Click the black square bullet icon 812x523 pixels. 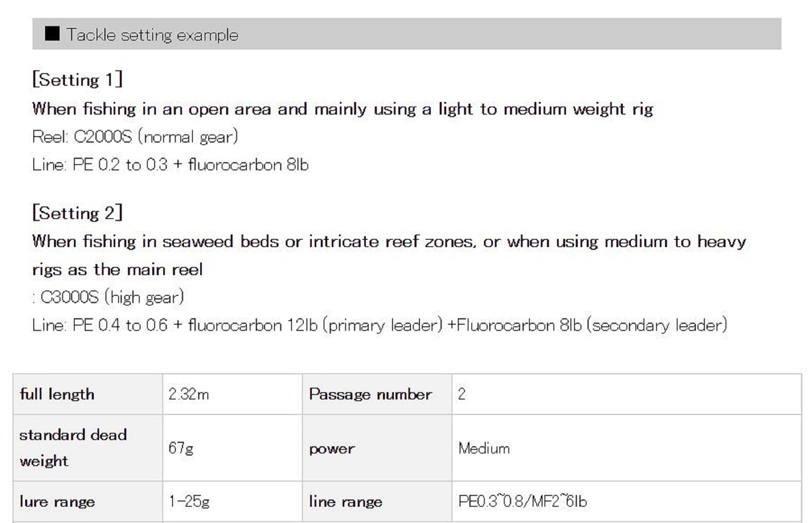click(52, 34)
